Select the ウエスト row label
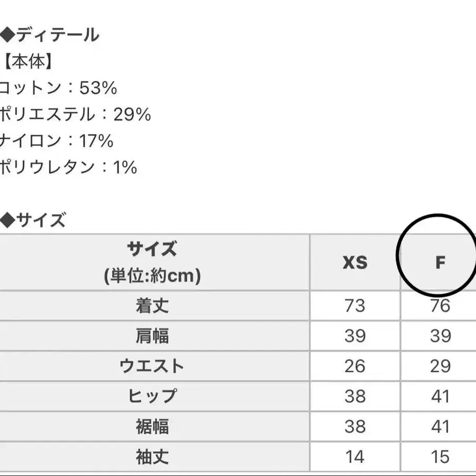This screenshot has height=476, width=476. 152,366
